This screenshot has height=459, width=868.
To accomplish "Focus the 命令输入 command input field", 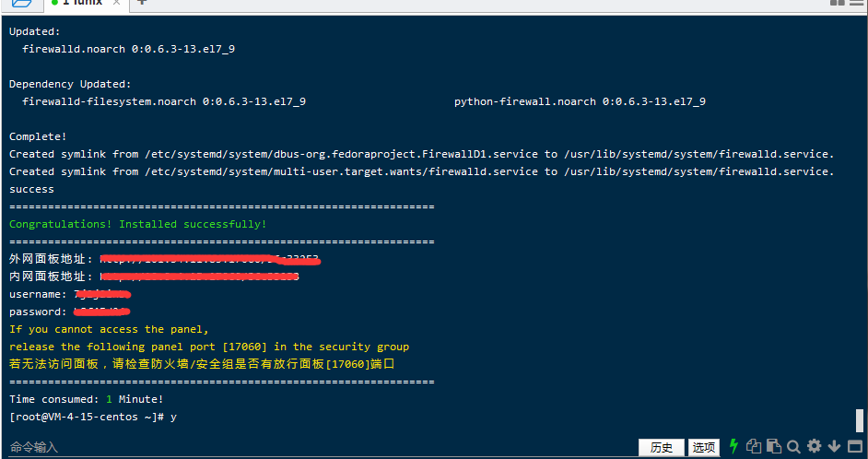I will pos(321,447).
